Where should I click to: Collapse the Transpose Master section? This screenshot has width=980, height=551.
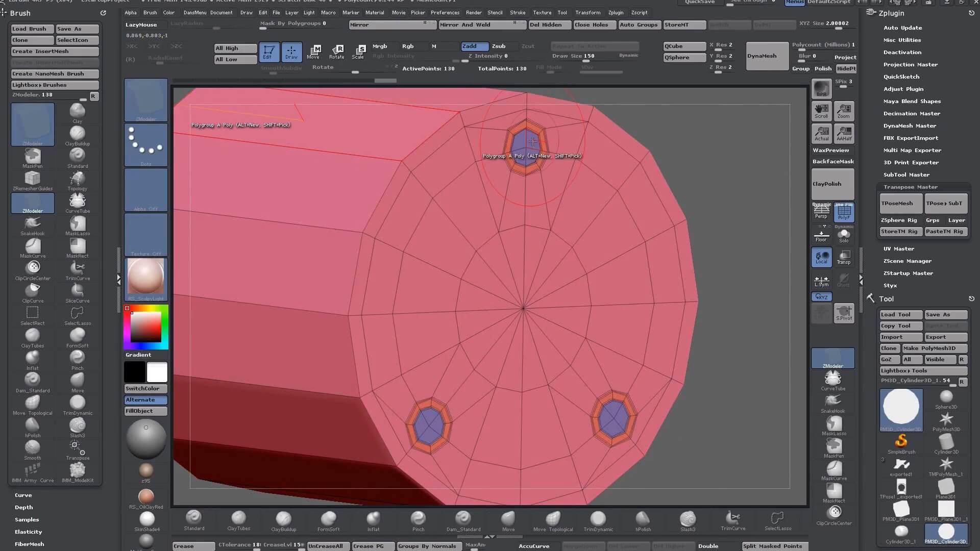pos(911,187)
